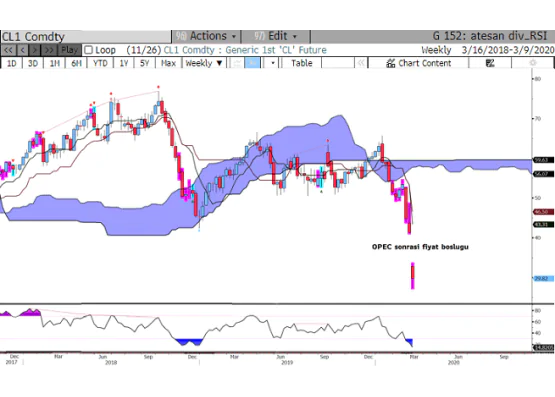Open the Table view button
Image resolution: width=555 pixels, height=397 pixels.
(x=302, y=63)
